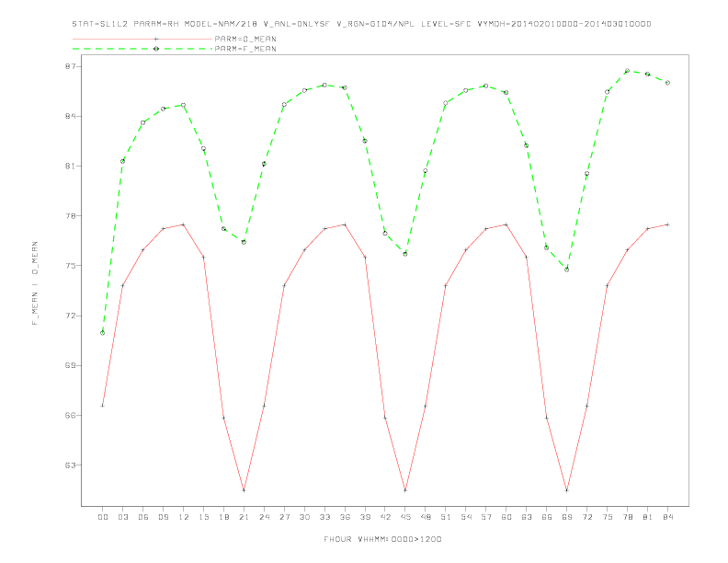Click x-axis tick label 51
This screenshot has width=728, height=563.
coord(446,517)
